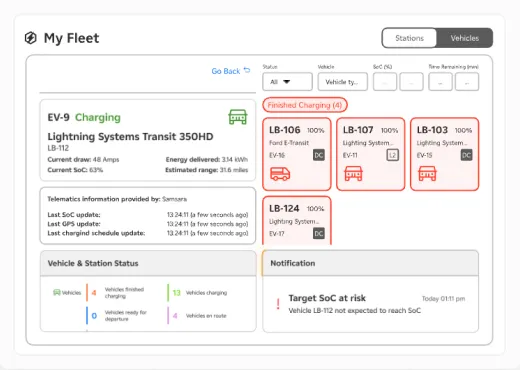
Task: Click the Time Remaining maximum field
Action: click(467, 82)
